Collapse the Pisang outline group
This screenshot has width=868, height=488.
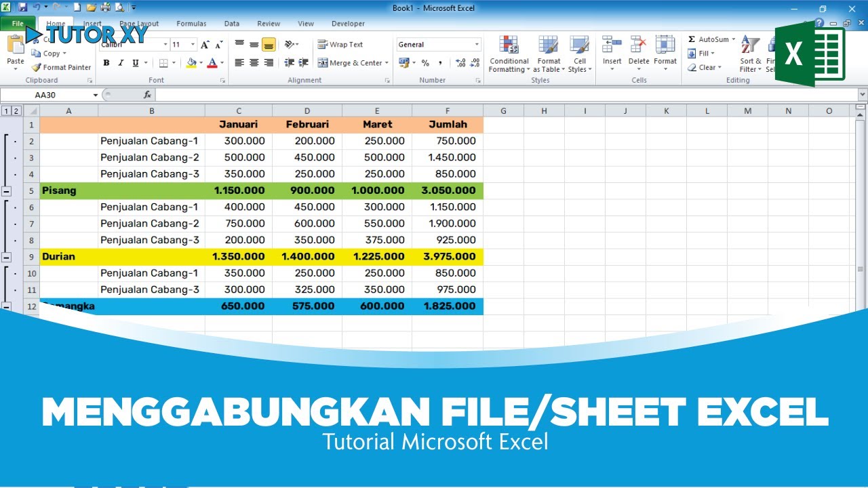coord(6,191)
